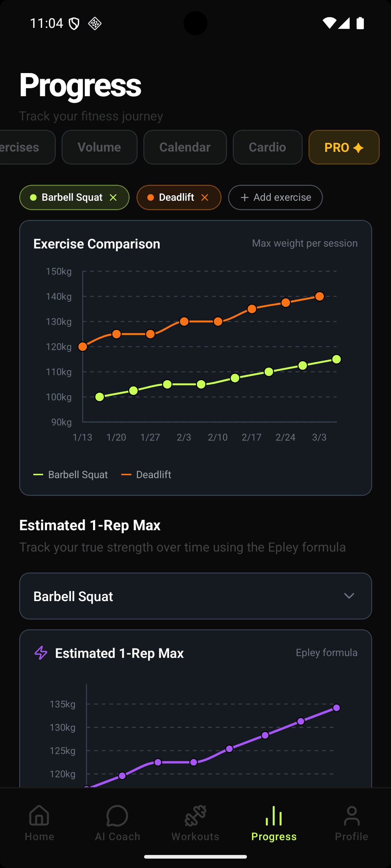391x868 pixels.
Task: Click the green dot on Barbell Squat chip
Action: pos(34,197)
